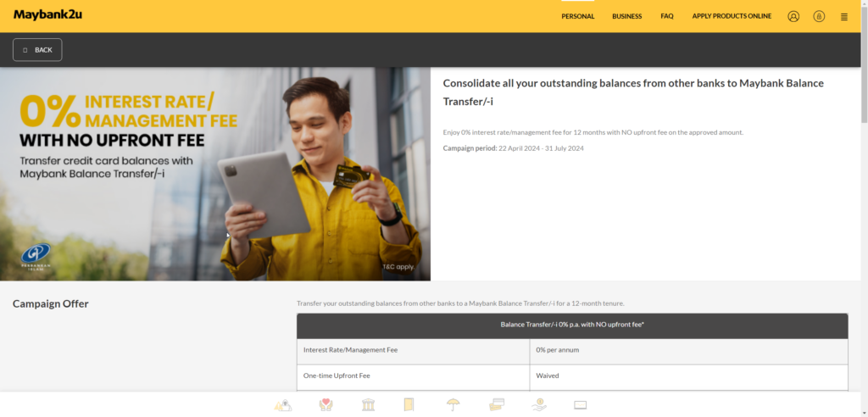Click the 'Campaign Offer' heading
Image resolution: width=868 pixels, height=417 pixels.
point(50,303)
